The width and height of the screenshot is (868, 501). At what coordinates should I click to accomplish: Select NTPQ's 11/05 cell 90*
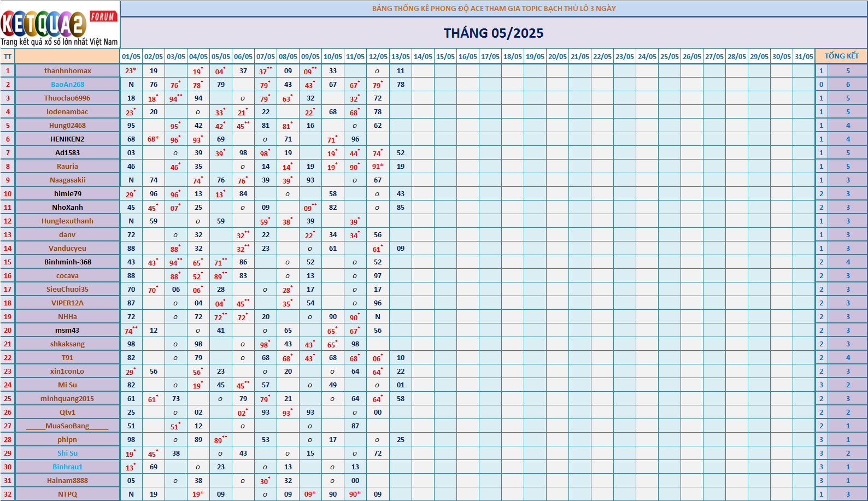point(355,494)
